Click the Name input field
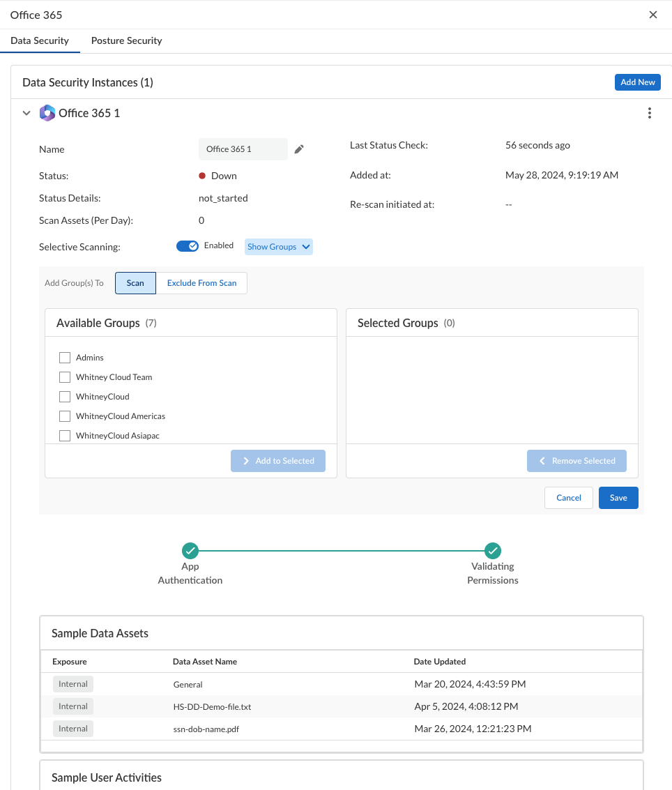The height and width of the screenshot is (790, 672). click(x=243, y=149)
